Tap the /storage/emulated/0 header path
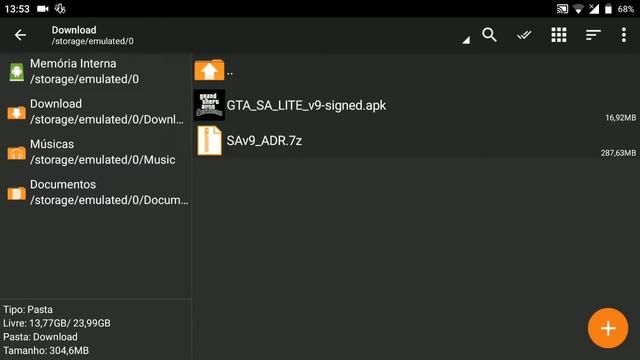 click(93, 41)
